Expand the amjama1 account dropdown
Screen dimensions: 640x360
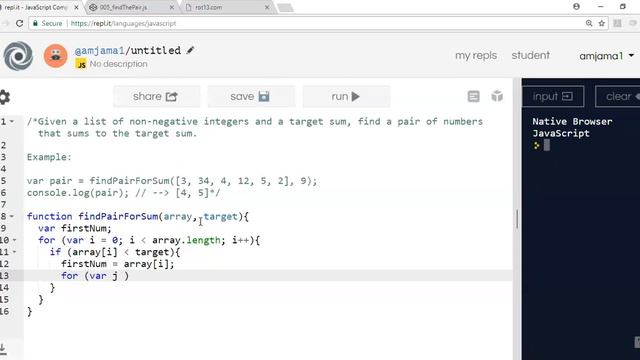tap(607, 56)
